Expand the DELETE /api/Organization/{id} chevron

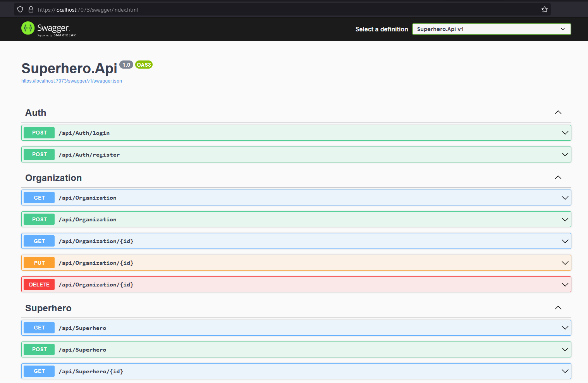pos(565,285)
